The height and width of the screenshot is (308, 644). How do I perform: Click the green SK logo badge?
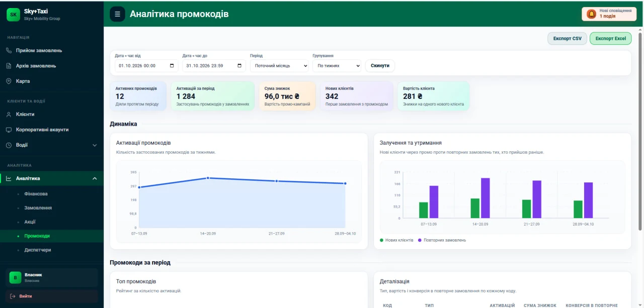tap(14, 15)
